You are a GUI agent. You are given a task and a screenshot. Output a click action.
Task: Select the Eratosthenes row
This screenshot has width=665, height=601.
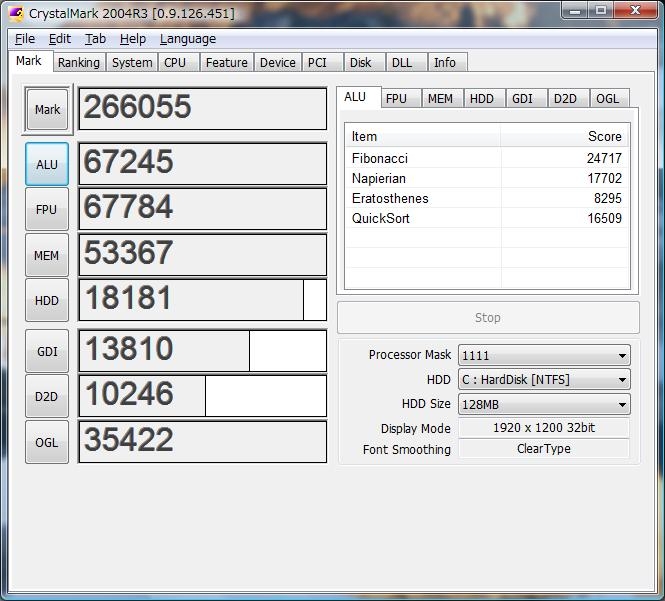487,198
